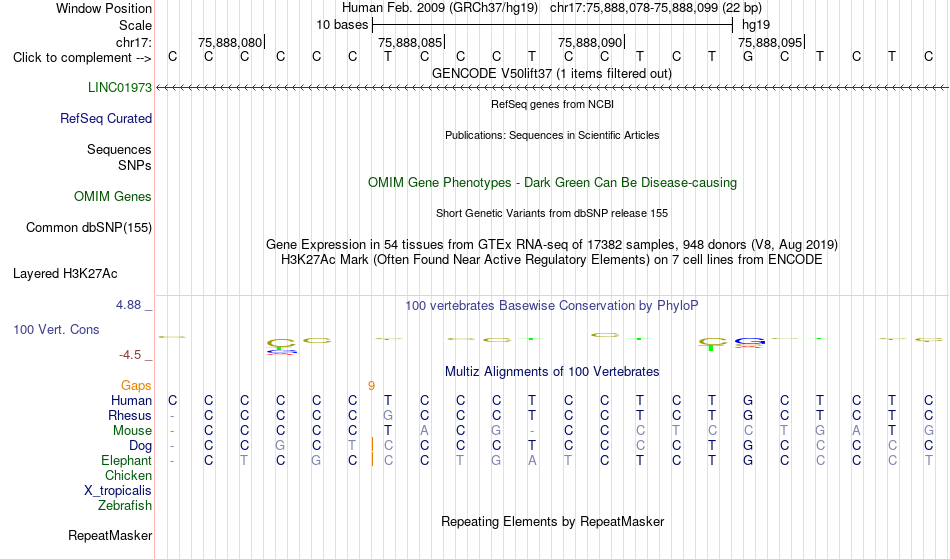
Task: Open 'RefSeq genes from NCBI' title
Action: pyautogui.click(x=552, y=104)
